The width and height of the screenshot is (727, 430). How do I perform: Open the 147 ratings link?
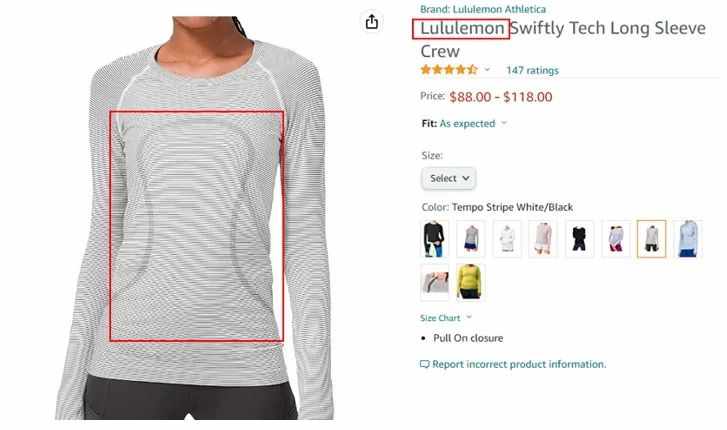(532, 70)
